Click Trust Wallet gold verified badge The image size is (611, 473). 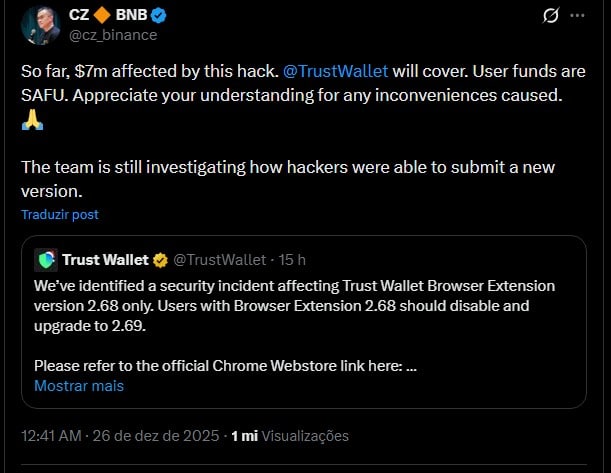pyautogui.click(x=159, y=260)
